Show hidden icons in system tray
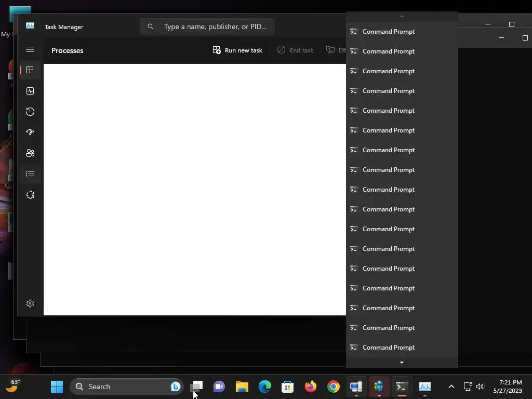Viewport: 532px width, 399px height. click(451, 387)
